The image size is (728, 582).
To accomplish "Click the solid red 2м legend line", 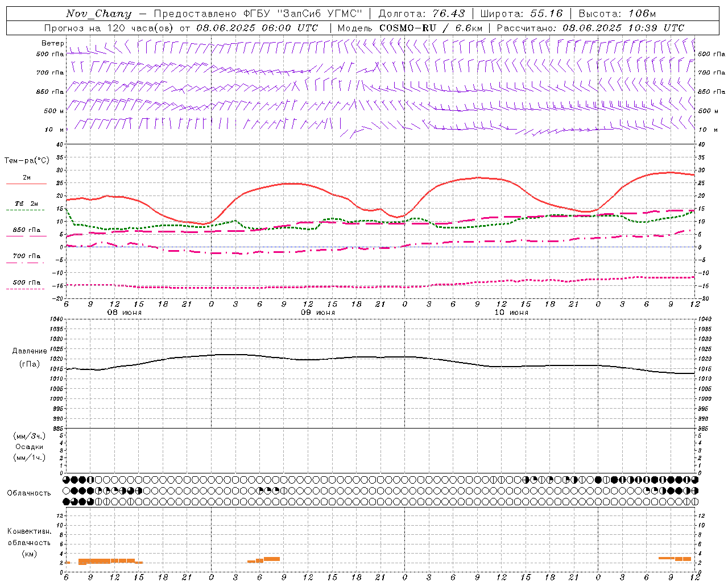I will pyautogui.click(x=26, y=184).
